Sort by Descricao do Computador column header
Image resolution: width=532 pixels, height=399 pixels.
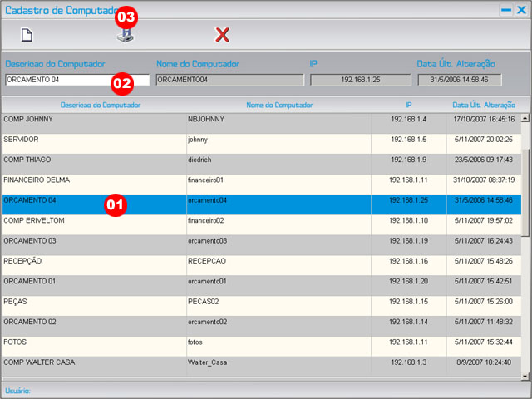point(100,106)
